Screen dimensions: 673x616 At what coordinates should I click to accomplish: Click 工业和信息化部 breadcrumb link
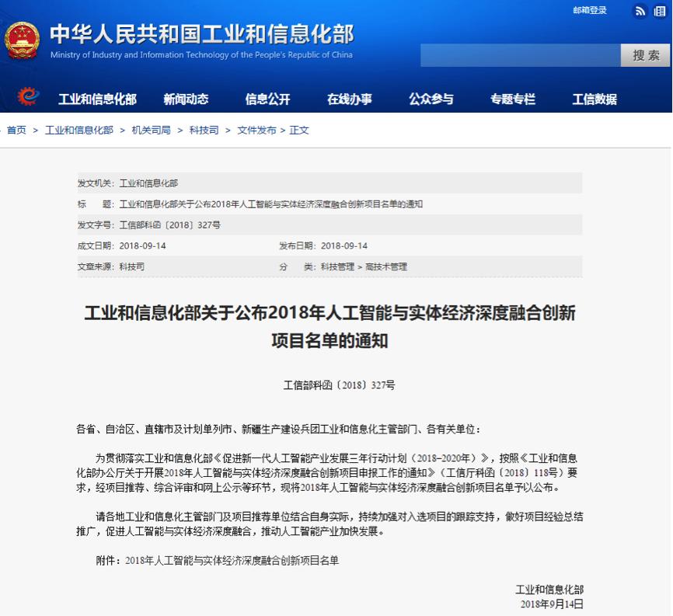tap(79, 130)
